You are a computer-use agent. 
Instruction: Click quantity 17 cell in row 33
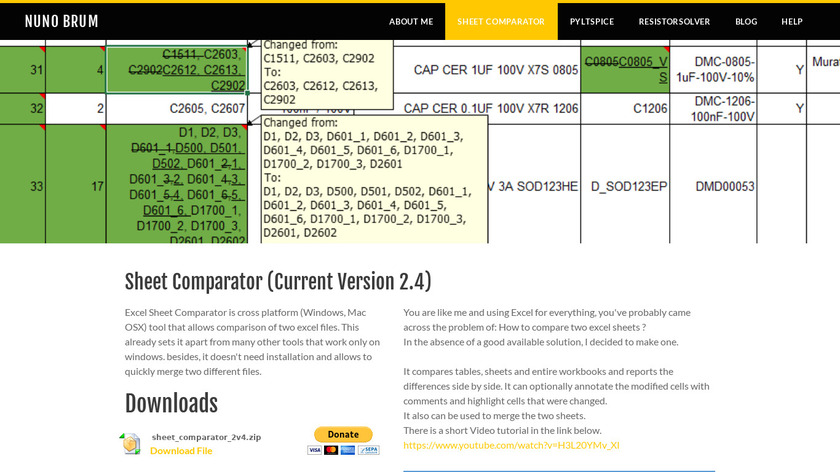coord(76,186)
